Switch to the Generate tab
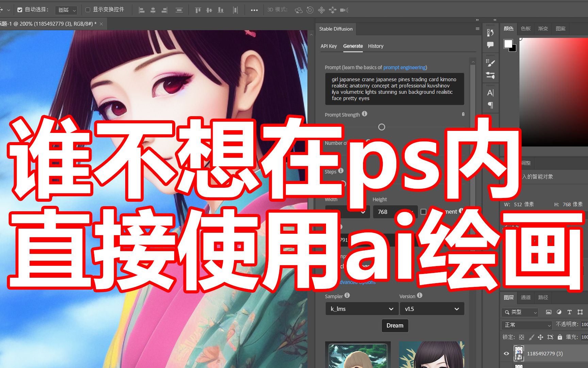Screen dimensions: 588x368 point(353,46)
